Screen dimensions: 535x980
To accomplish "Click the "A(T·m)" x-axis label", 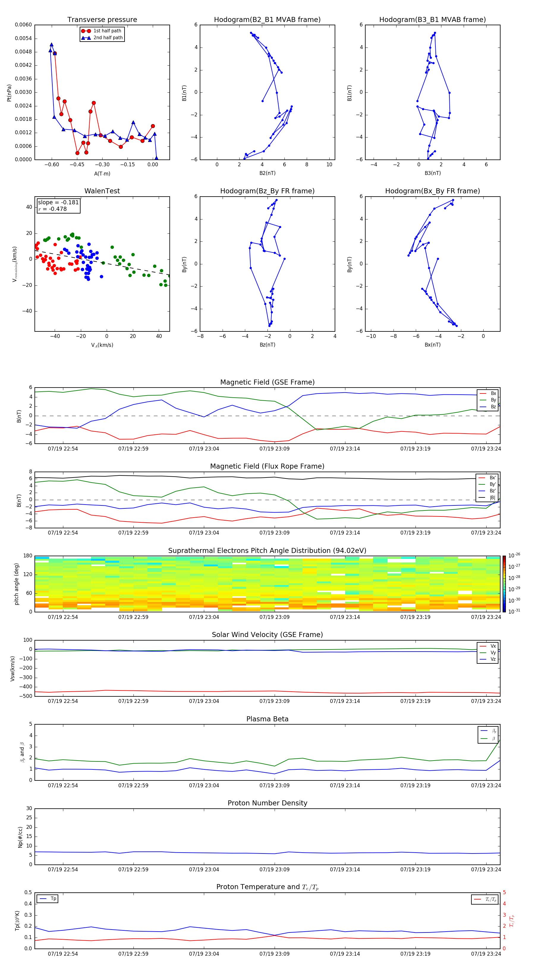I will coord(102,173).
